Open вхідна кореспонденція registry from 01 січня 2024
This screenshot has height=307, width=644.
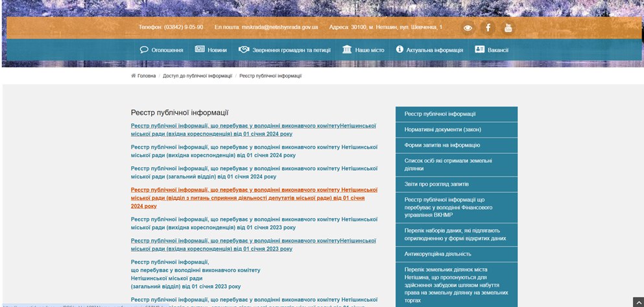254,130
